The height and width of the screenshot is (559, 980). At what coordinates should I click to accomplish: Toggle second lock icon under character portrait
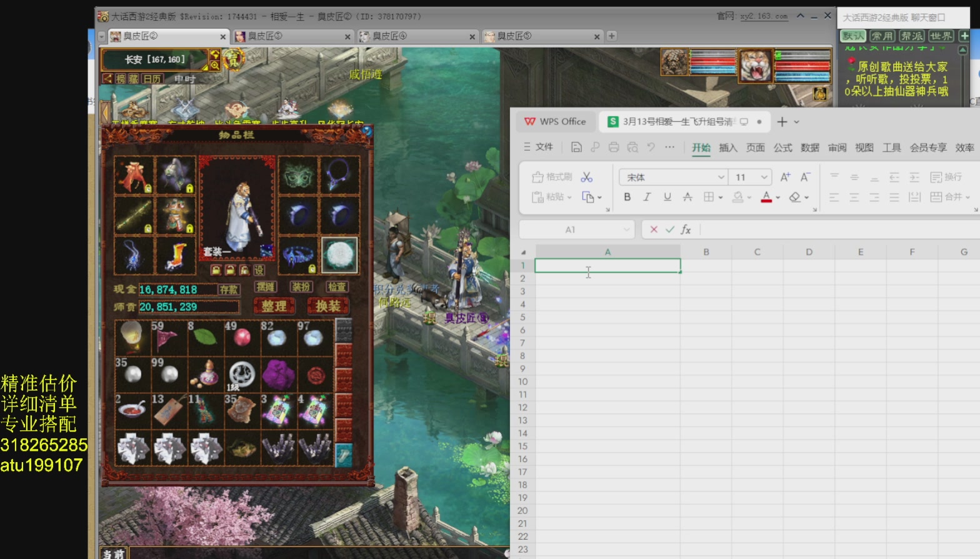pyautogui.click(x=230, y=270)
